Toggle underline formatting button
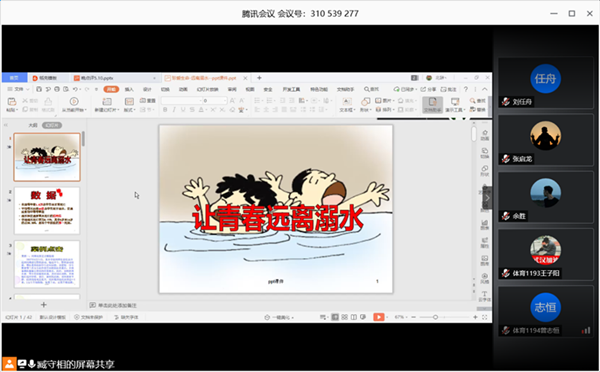Viewport: 600px width, 372px height. coord(183,110)
